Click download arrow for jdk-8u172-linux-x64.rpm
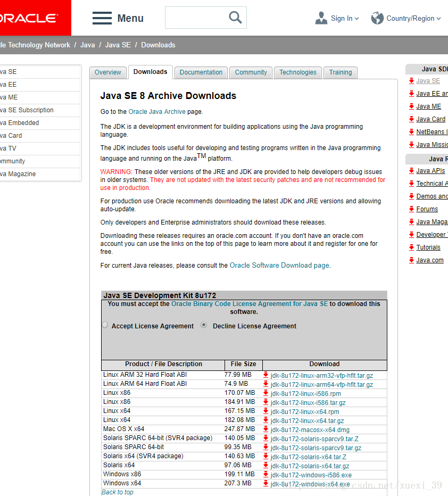The image size is (448, 496). coord(266,411)
